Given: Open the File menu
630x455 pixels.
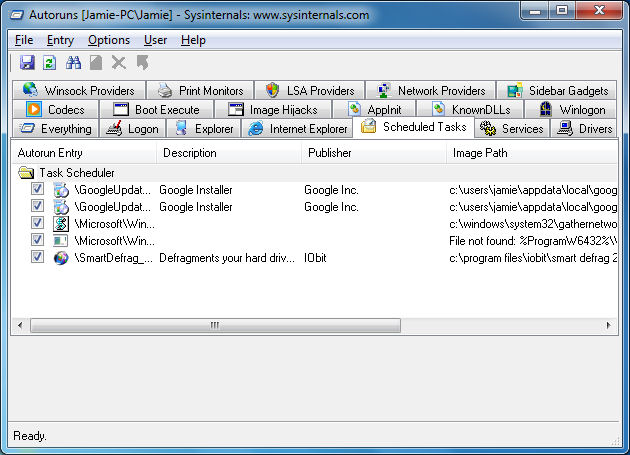Looking at the screenshot, I should [24, 40].
